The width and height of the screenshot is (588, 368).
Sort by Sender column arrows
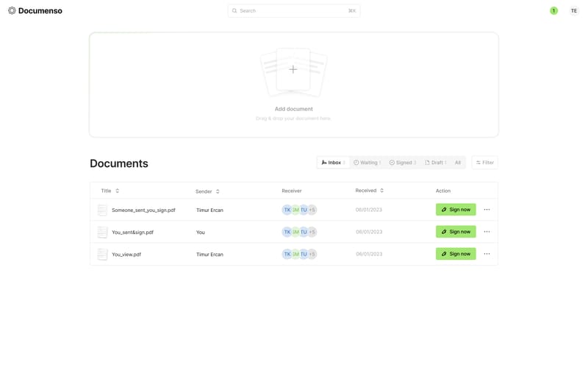pos(218,191)
